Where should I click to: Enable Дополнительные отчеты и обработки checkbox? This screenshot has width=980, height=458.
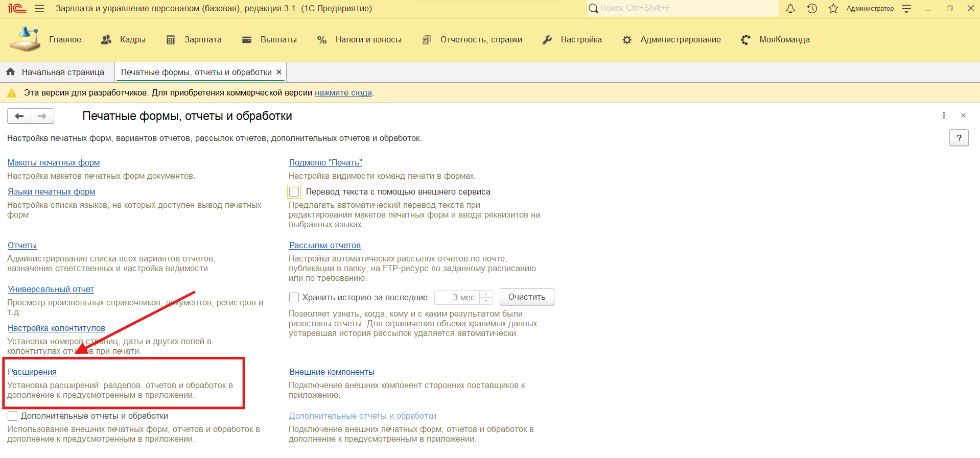tap(13, 416)
